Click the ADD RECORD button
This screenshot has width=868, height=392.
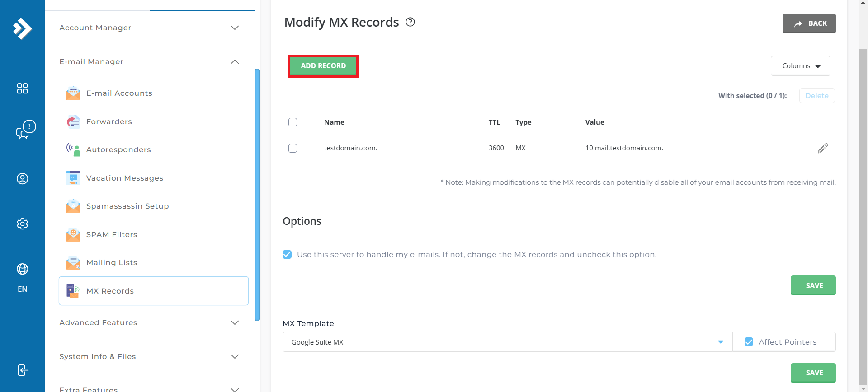[323, 66]
